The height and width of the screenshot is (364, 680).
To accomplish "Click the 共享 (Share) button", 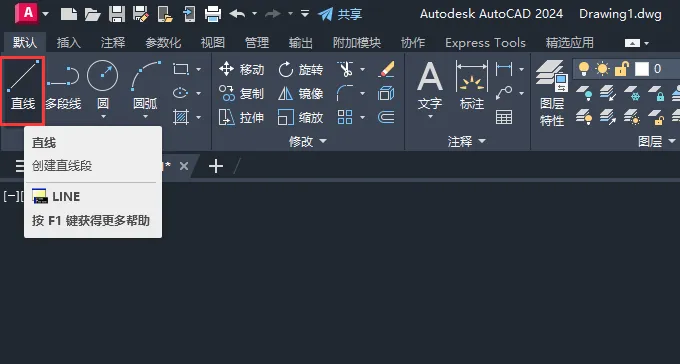I will 340,14.
